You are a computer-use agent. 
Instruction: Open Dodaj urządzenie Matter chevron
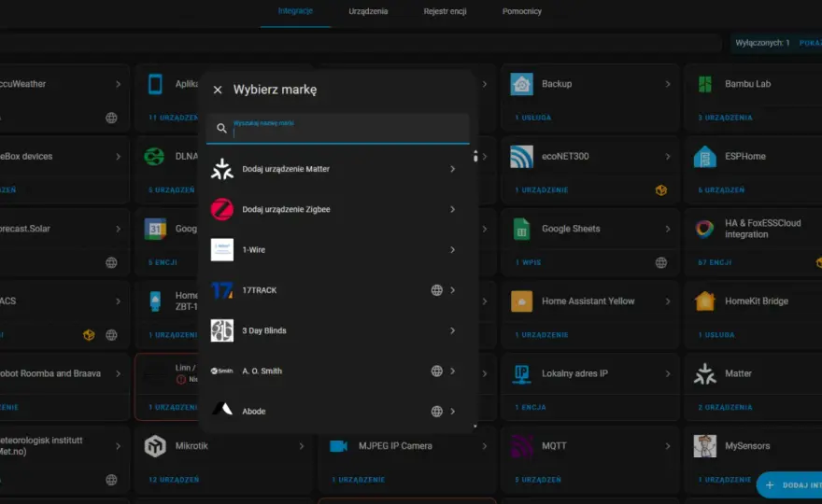click(x=452, y=169)
